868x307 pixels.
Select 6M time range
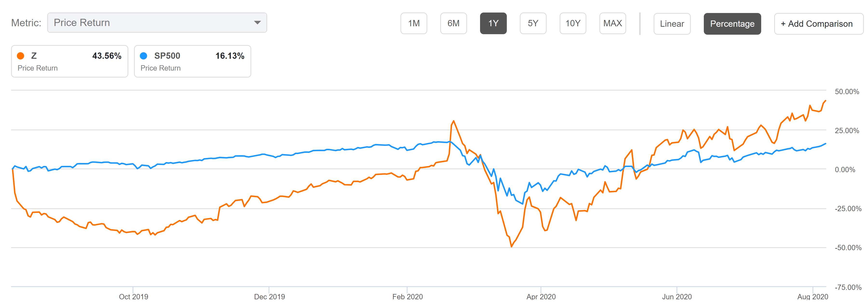click(x=454, y=23)
